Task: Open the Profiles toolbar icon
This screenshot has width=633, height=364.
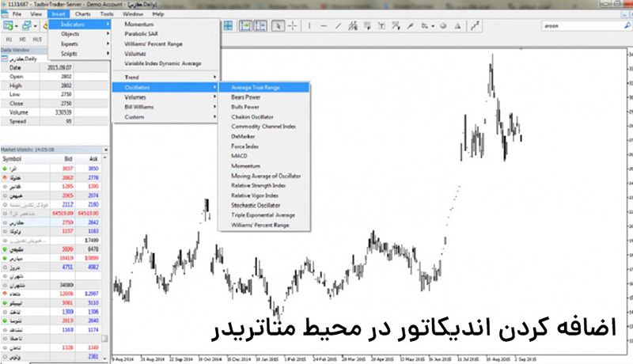Action: point(27,26)
